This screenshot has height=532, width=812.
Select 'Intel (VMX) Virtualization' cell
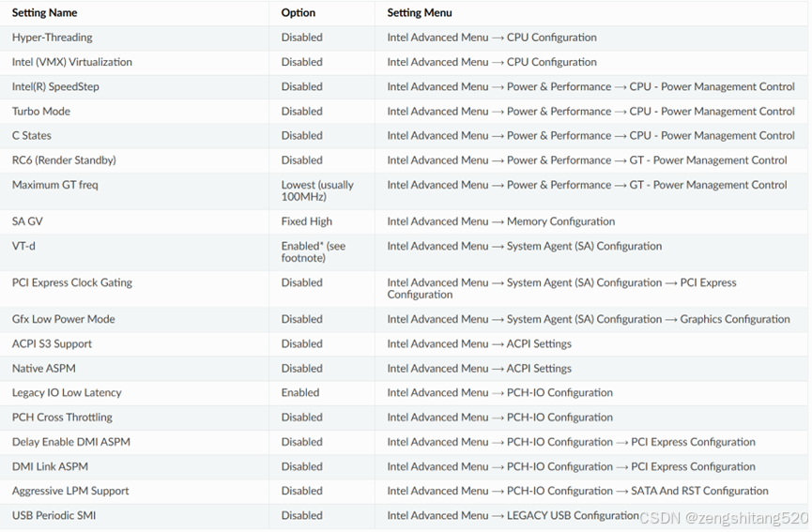point(72,62)
